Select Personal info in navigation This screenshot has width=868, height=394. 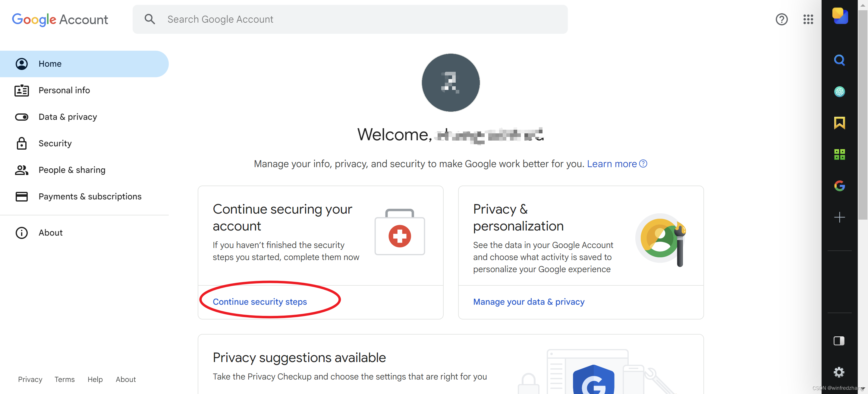(x=64, y=91)
